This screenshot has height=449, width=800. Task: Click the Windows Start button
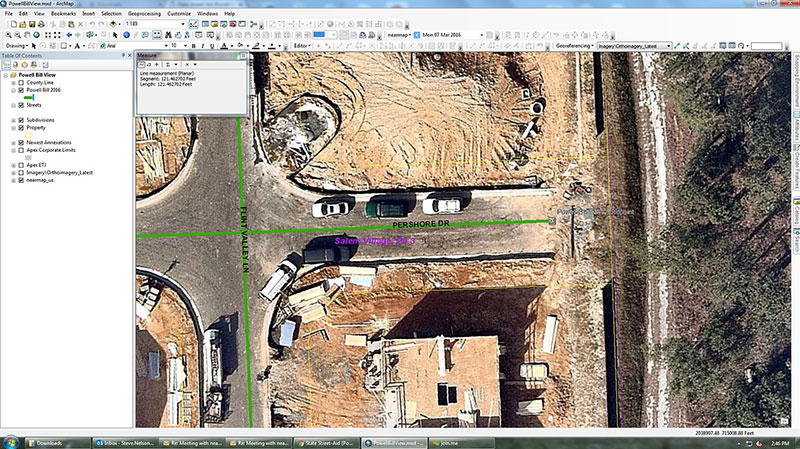click(x=12, y=441)
